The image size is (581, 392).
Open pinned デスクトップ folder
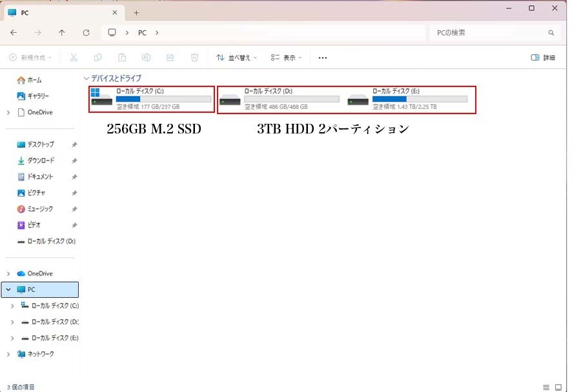pyautogui.click(x=36, y=144)
